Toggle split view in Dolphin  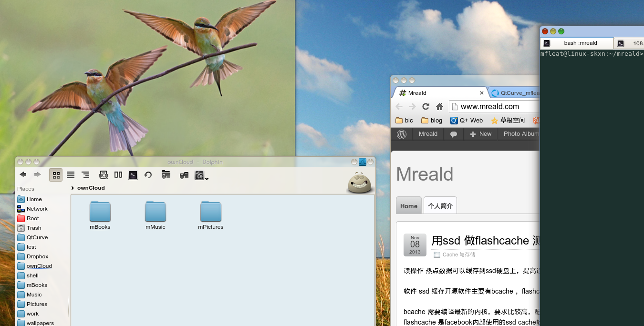tap(118, 175)
